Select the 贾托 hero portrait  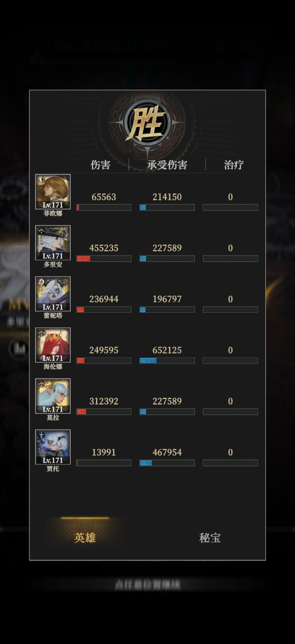coord(53,447)
